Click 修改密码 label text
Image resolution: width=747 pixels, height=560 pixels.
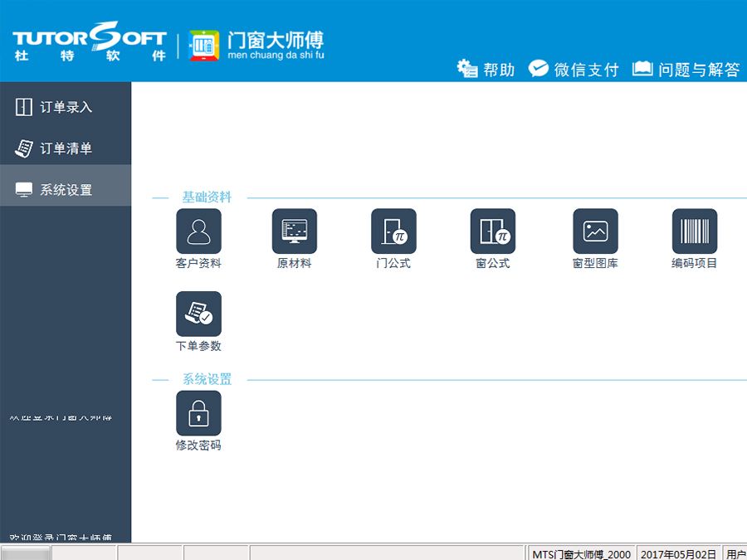198,446
